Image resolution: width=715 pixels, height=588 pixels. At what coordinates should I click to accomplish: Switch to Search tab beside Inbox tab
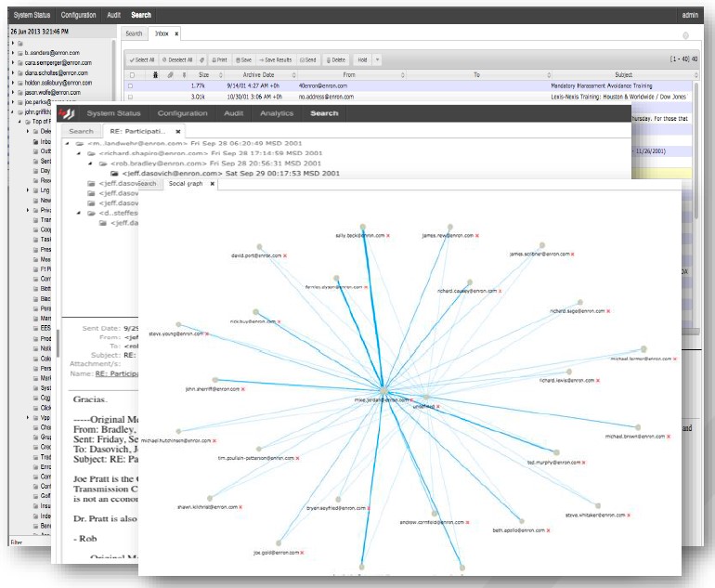[134, 33]
